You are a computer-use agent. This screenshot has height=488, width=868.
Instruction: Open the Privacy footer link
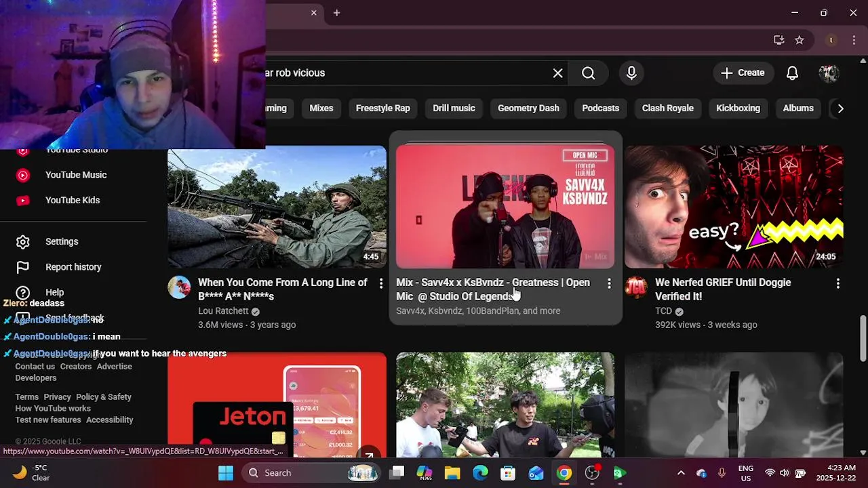pos(57,396)
